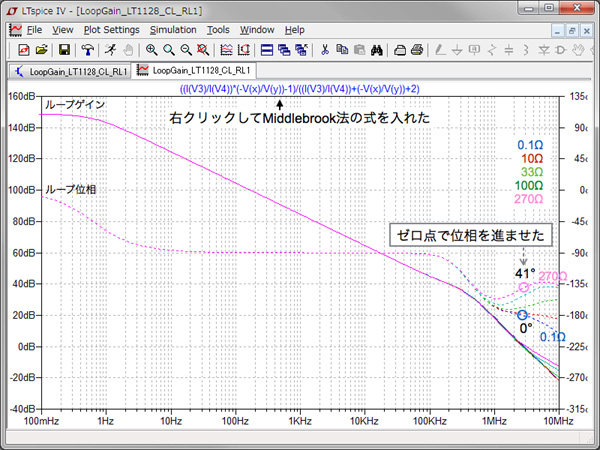Click the New Schematic toolbar icon
The height and width of the screenshot is (450, 600).
pos(20,49)
